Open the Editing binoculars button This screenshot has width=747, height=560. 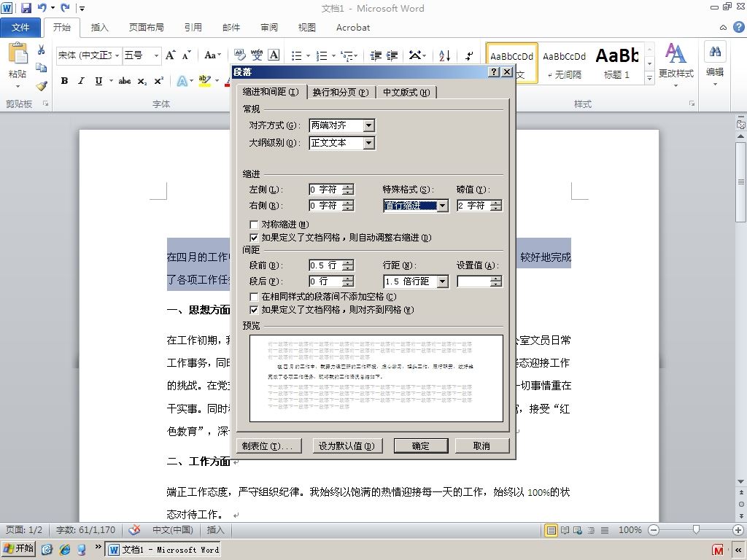(715, 65)
